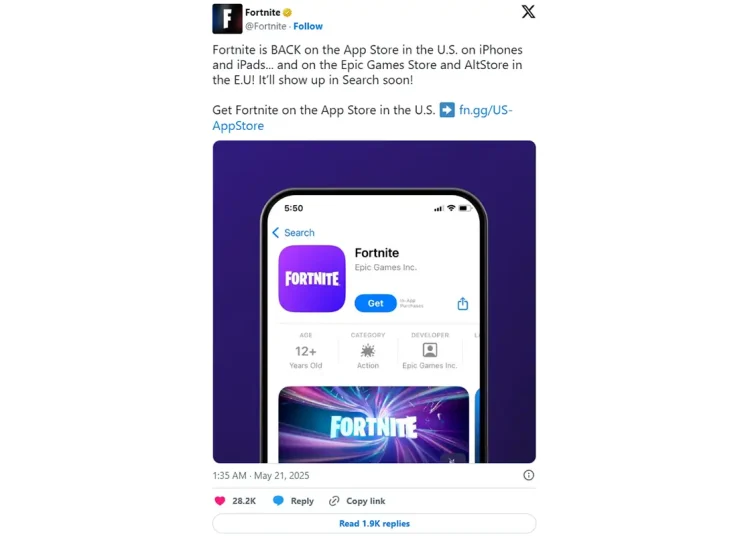Click Read 1.9K replies button
The height and width of the screenshot is (536, 750).
[x=374, y=523]
